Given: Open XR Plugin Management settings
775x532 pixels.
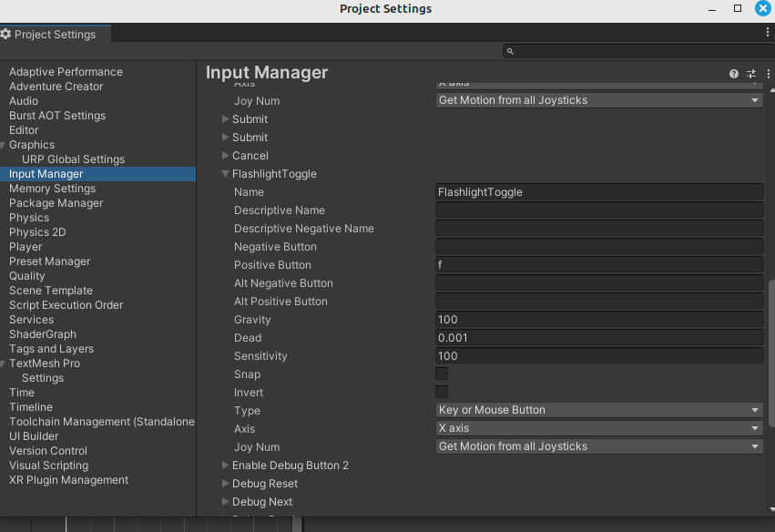Looking at the screenshot, I should (x=68, y=480).
